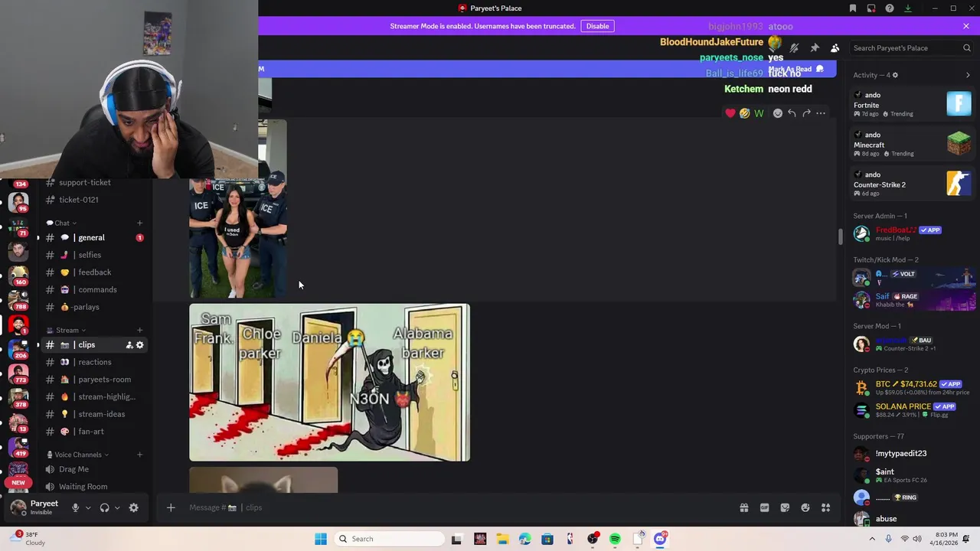Show hidden system tray icons

pos(871,539)
